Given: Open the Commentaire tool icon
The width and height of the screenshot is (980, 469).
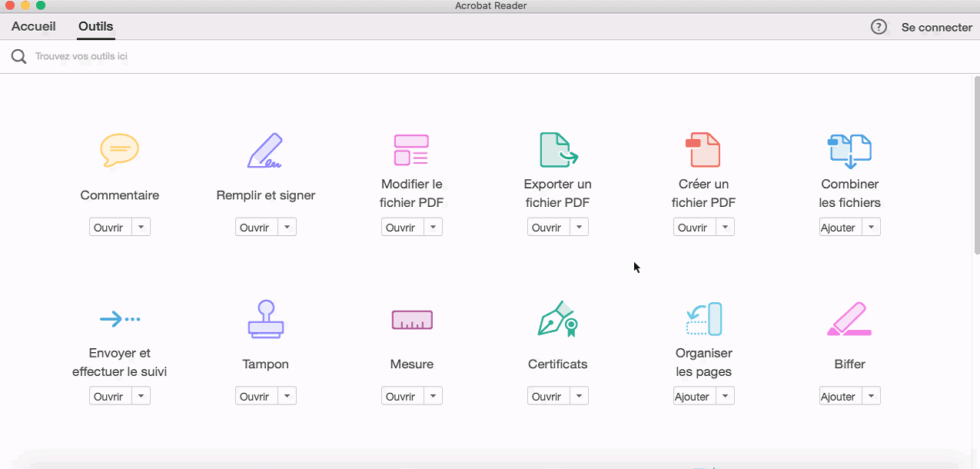Looking at the screenshot, I should point(120,151).
